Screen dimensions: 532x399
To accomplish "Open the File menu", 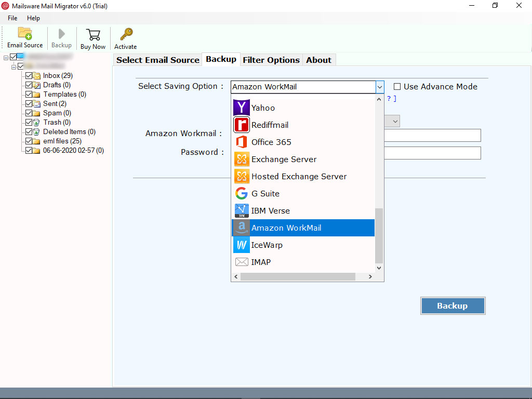I will (x=12, y=18).
